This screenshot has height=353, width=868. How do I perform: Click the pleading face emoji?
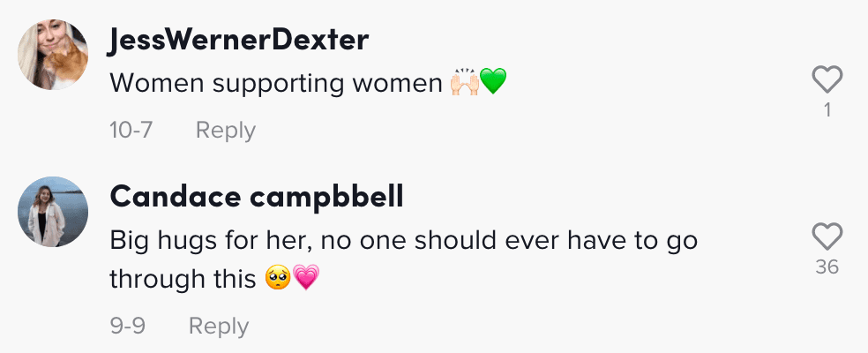(278, 278)
